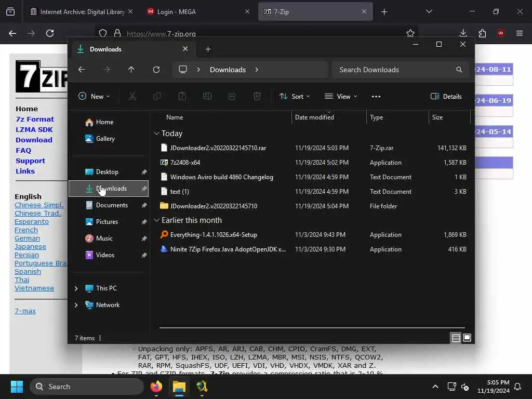Open Firefox from the taskbar

pos(156,387)
